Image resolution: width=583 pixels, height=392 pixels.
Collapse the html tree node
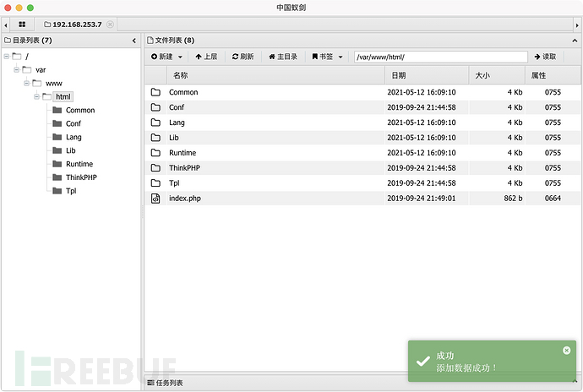(x=36, y=96)
